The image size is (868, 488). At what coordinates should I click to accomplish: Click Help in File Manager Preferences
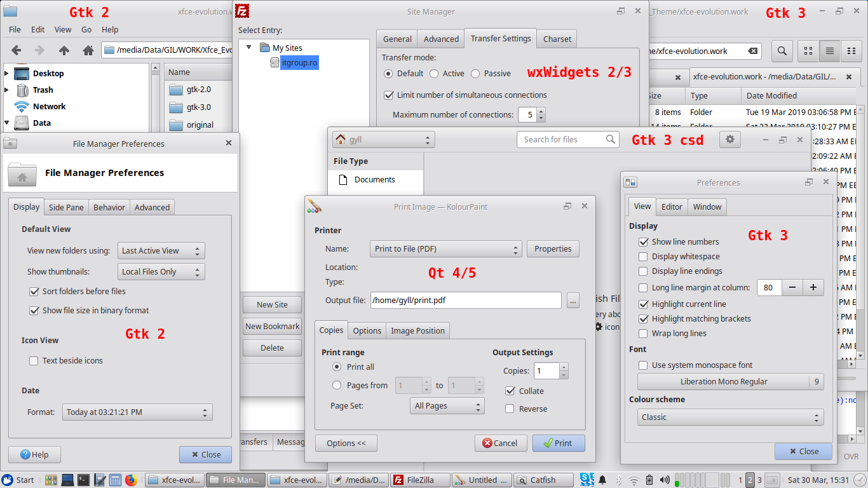coord(34,455)
